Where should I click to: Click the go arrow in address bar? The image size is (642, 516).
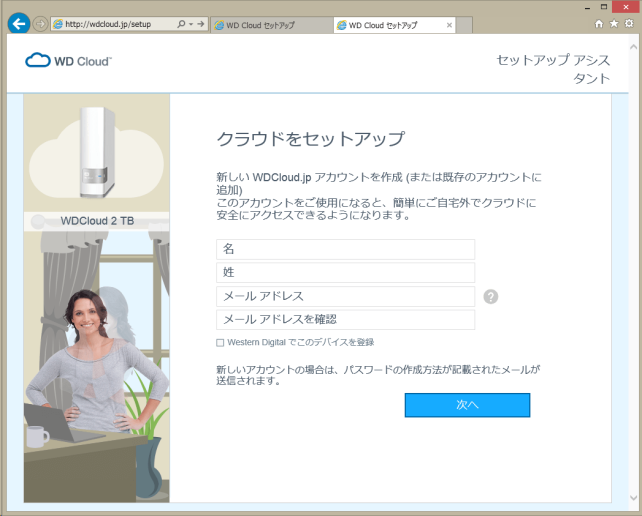coord(201,24)
